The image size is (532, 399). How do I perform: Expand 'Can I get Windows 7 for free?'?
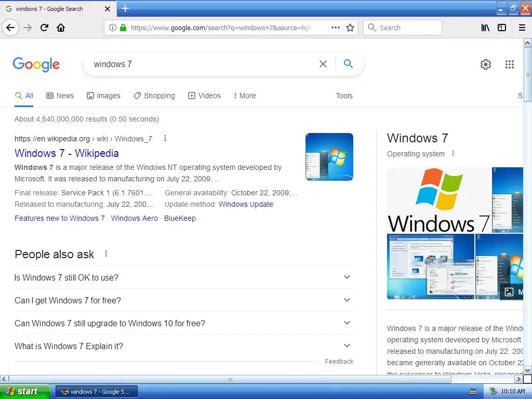coord(183,300)
